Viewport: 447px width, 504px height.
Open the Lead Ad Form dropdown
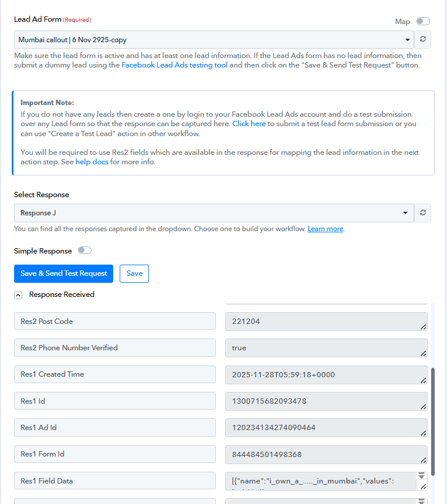click(214, 40)
